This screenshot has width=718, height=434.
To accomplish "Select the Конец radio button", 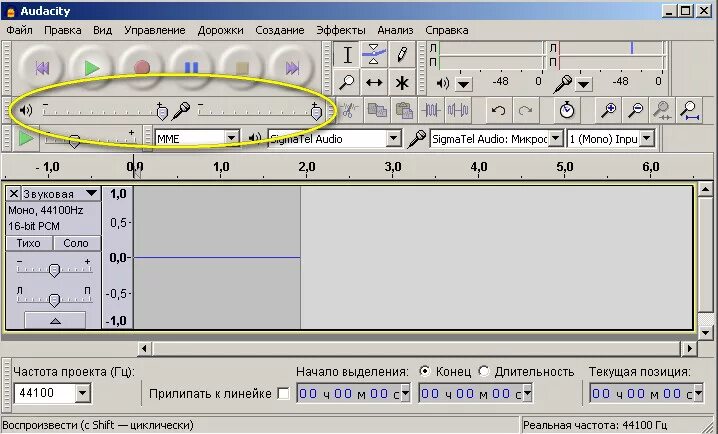I will (x=425, y=371).
